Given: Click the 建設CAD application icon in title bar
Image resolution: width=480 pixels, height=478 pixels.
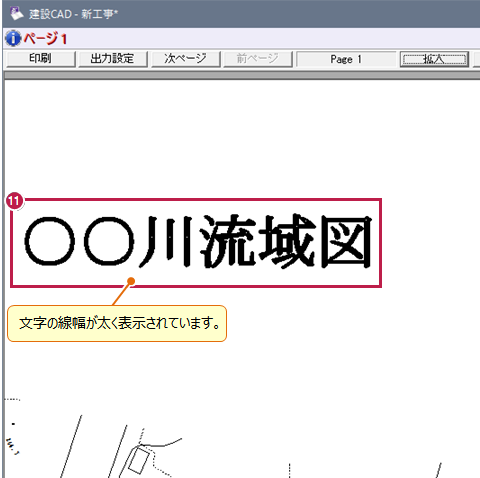Looking at the screenshot, I should [x=17, y=13].
